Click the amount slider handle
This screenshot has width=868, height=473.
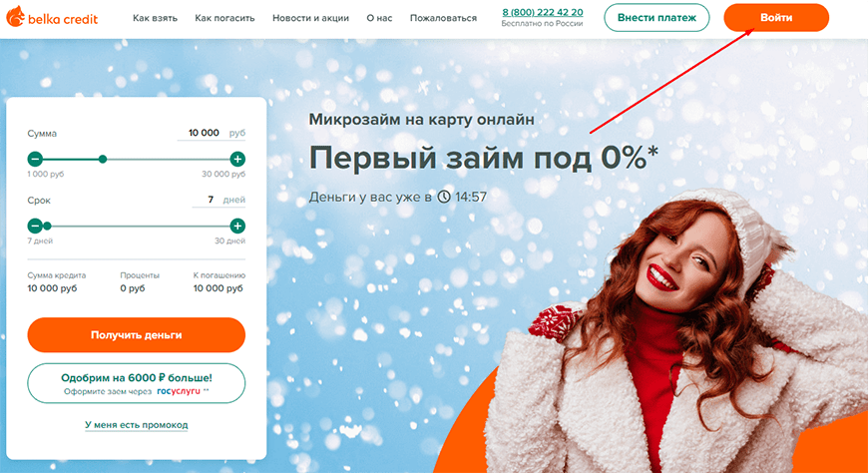(x=103, y=160)
